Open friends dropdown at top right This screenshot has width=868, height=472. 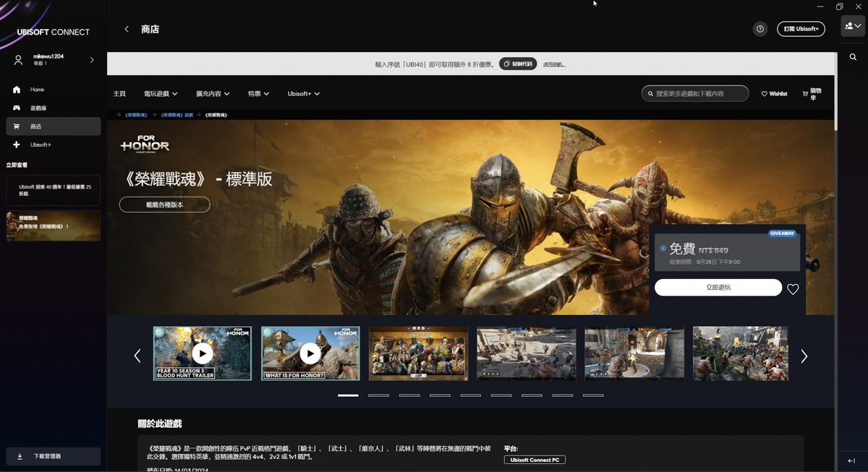click(854, 26)
